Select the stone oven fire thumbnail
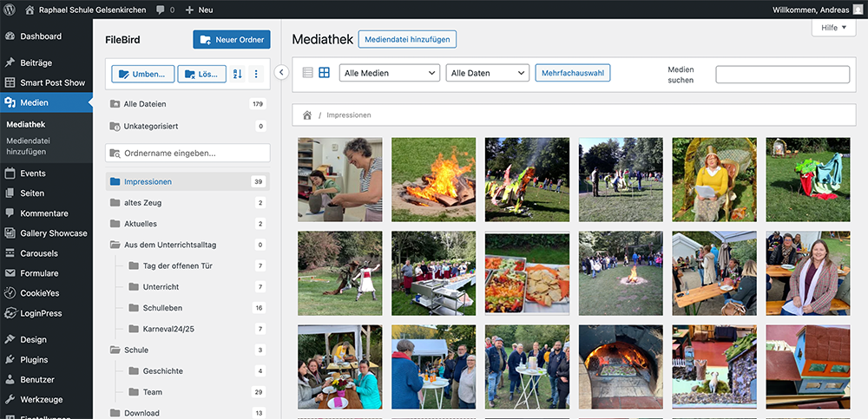 click(x=621, y=367)
